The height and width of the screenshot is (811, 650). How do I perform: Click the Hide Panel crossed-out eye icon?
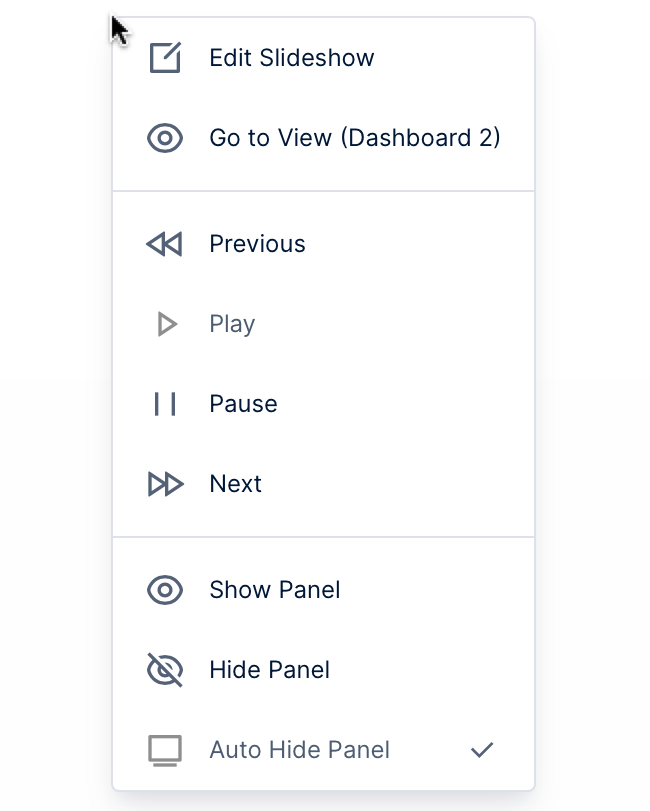(x=165, y=670)
